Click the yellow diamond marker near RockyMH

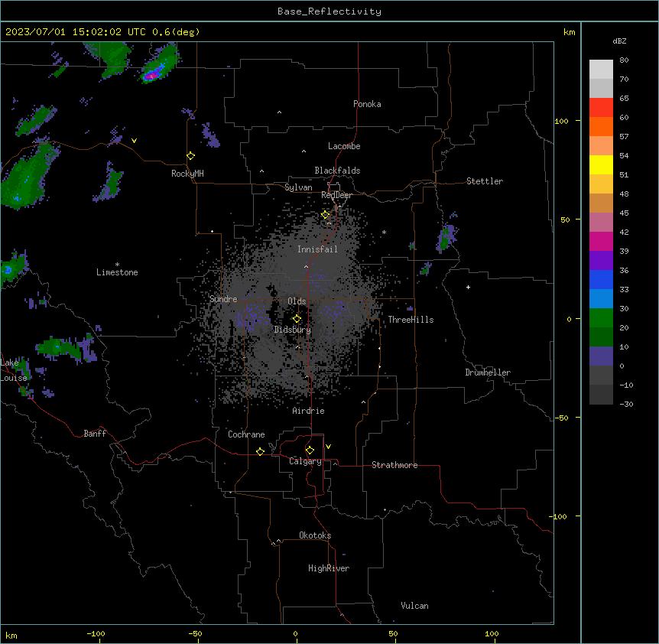[191, 156]
